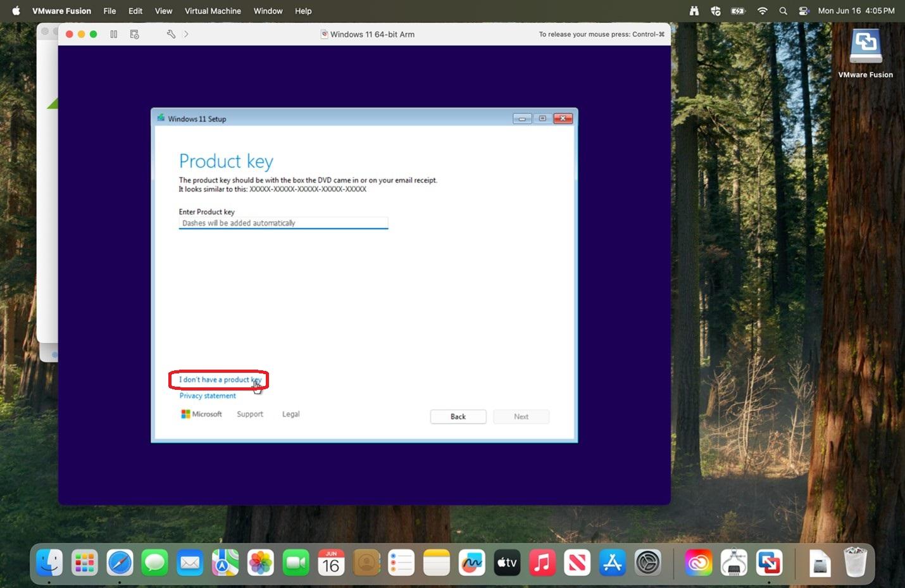
Task: Check battery status in menu bar
Action: point(738,11)
